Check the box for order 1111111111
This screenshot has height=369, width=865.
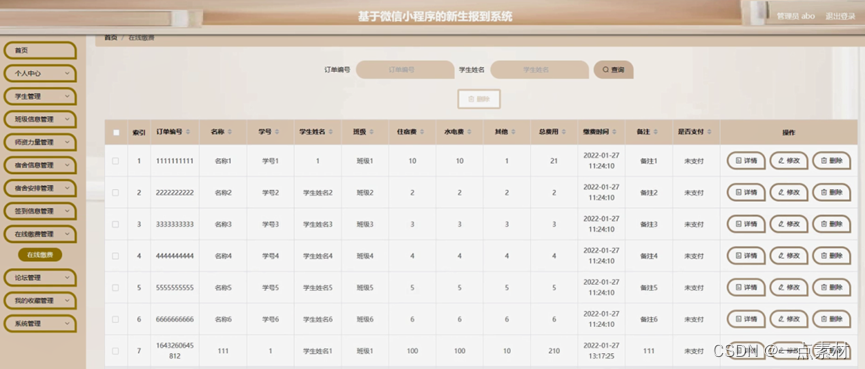(x=115, y=161)
